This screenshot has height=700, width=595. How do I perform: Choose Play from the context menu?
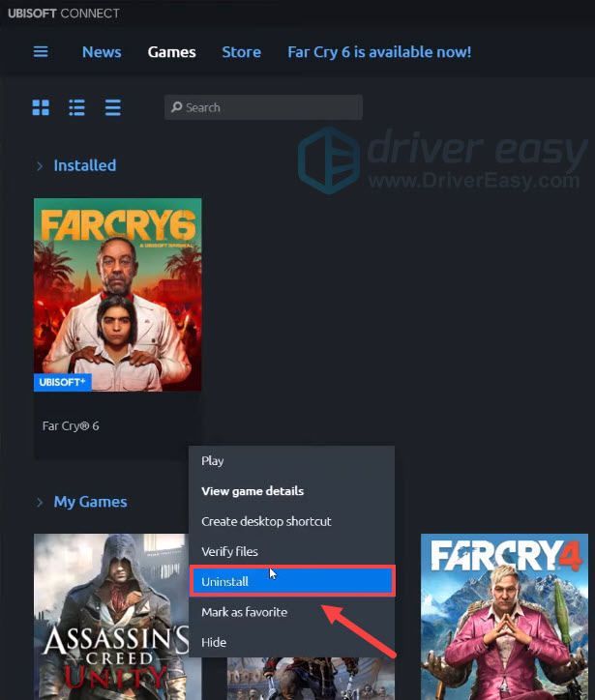(291, 461)
